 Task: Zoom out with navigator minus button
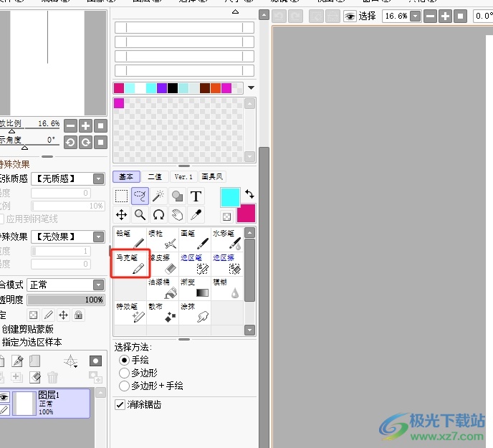pyautogui.click(x=70, y=126)
